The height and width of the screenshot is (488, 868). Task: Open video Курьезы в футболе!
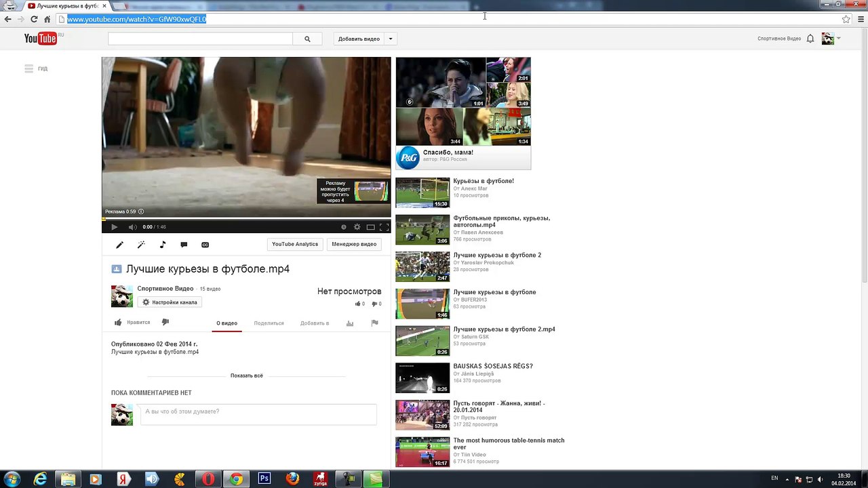pos(484,181)
